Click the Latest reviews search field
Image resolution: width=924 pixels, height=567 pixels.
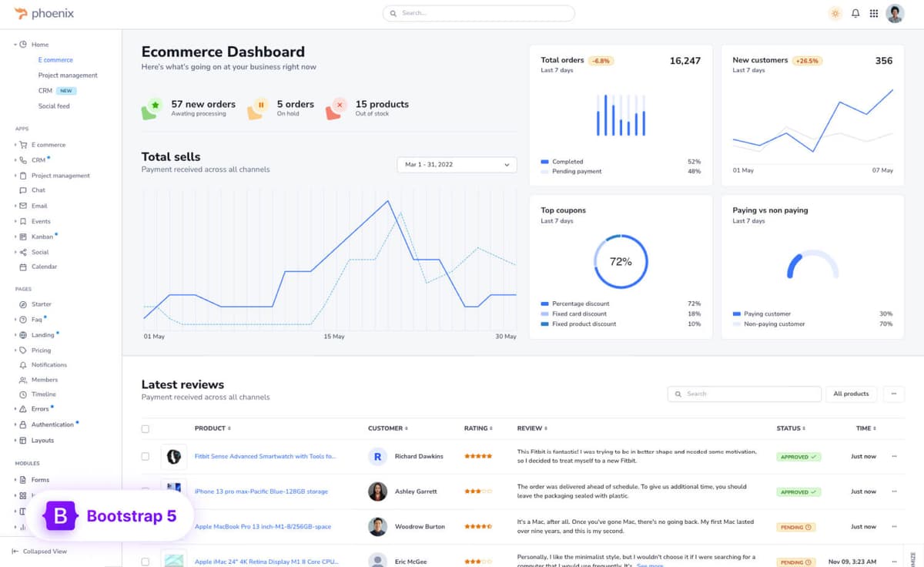(x=744, y=394)
